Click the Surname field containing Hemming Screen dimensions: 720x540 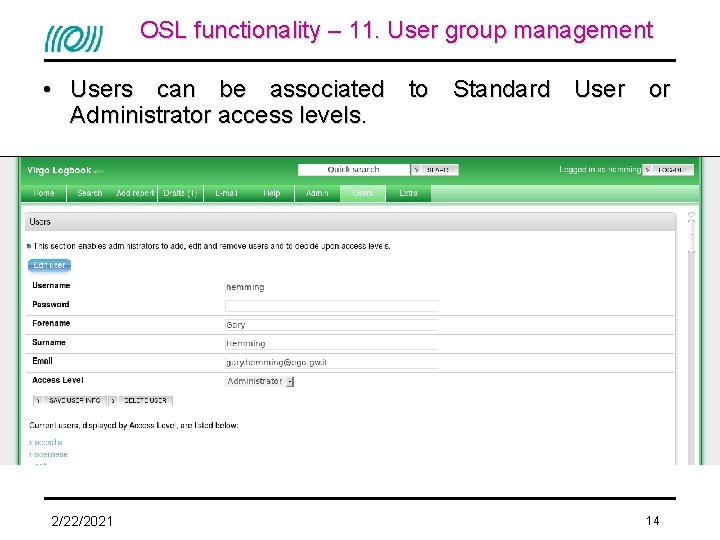(x=331, y=343)
